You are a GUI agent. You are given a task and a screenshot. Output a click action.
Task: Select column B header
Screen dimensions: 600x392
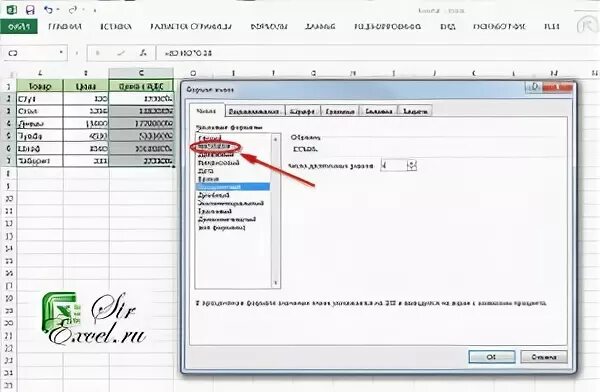(x=86, y=73)
